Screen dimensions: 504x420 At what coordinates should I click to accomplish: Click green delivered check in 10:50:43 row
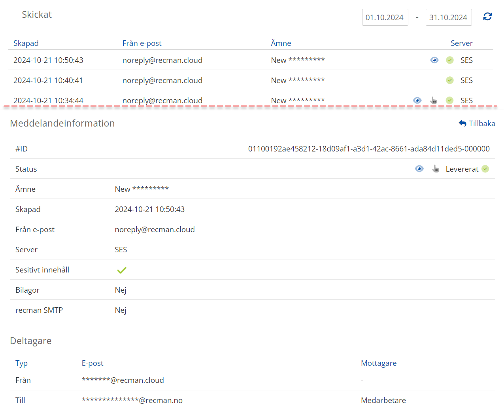[450, 60]
